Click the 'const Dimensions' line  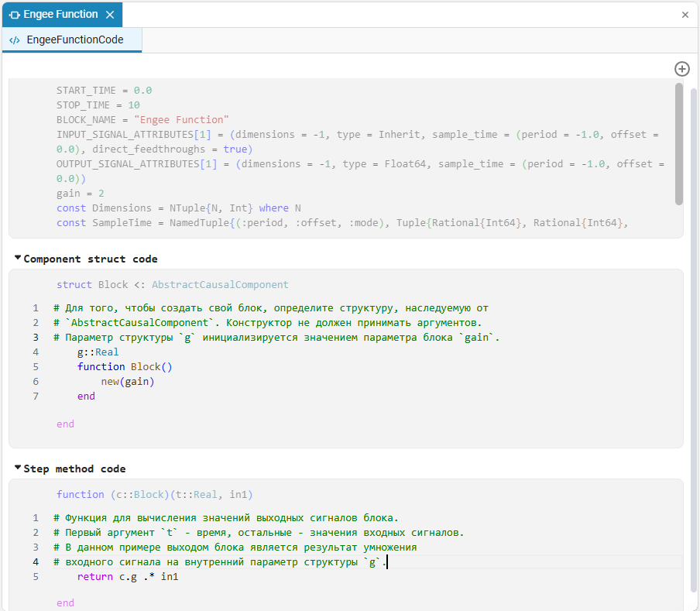(179, 208)
